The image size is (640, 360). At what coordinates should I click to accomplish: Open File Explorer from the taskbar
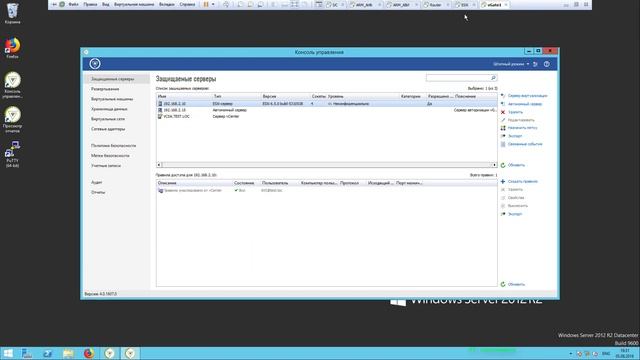tap(68, 353)
